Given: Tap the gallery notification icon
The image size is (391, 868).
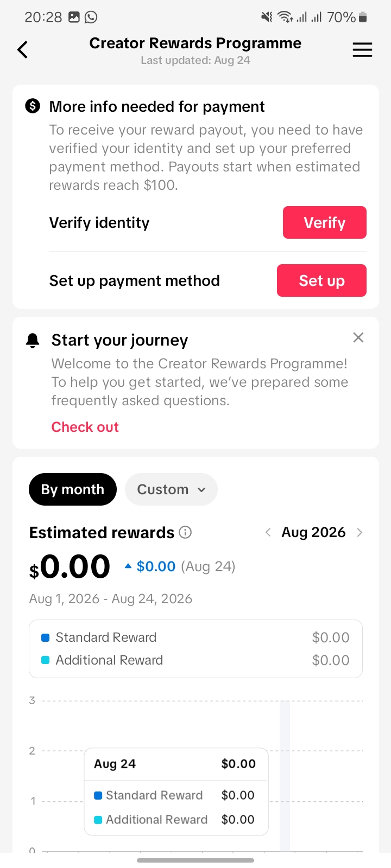Looking at the screenshot, I should (x=74, y=17).
